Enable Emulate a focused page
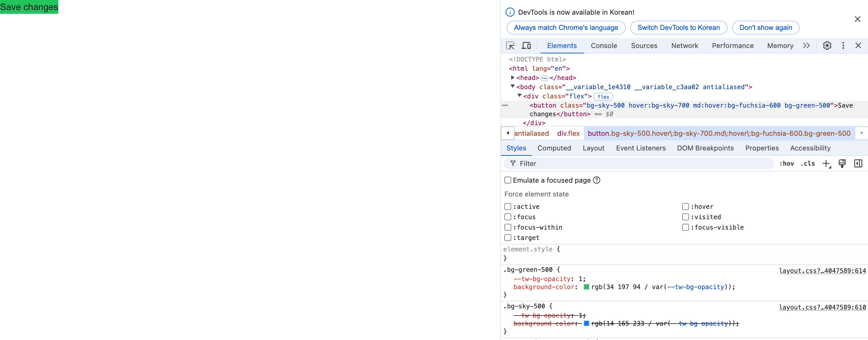The image size is (868, 340). point(508,180)
